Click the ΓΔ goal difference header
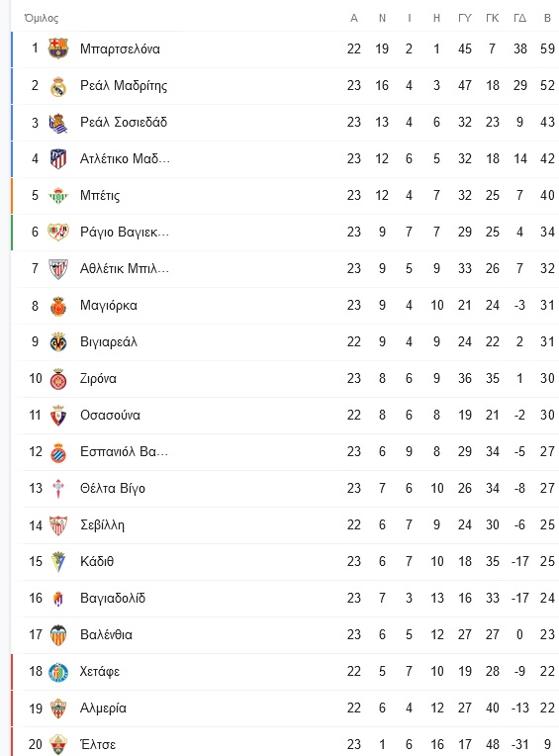The height and width of the screenshot is (756, 559). (x=519, y=19)
